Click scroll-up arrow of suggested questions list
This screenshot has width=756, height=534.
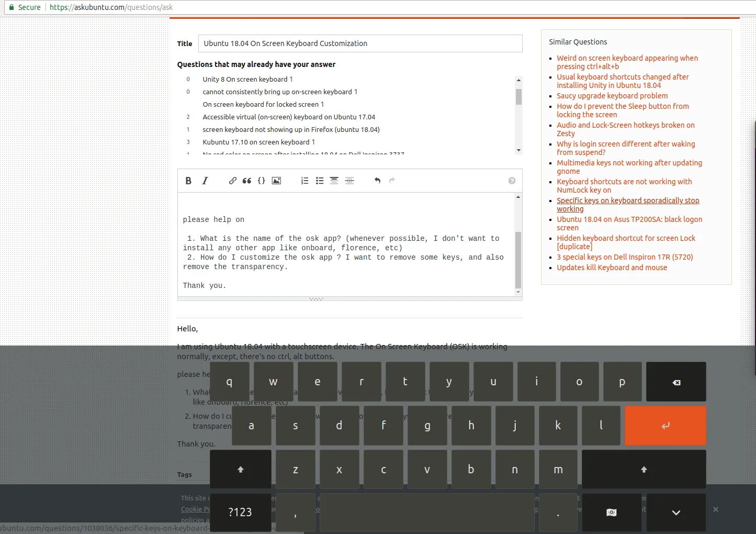pos(518,80)
